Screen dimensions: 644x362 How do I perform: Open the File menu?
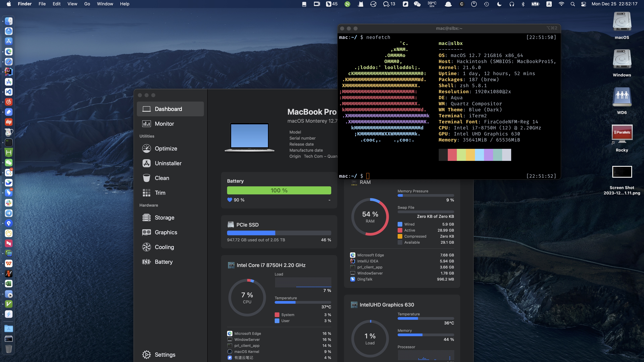coord(42,4)
